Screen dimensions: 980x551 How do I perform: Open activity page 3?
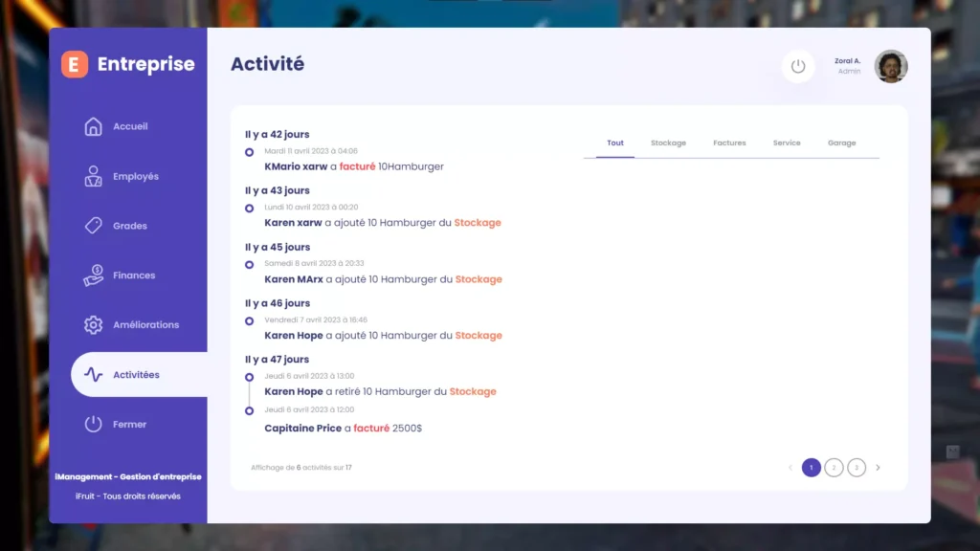point(857,468)
